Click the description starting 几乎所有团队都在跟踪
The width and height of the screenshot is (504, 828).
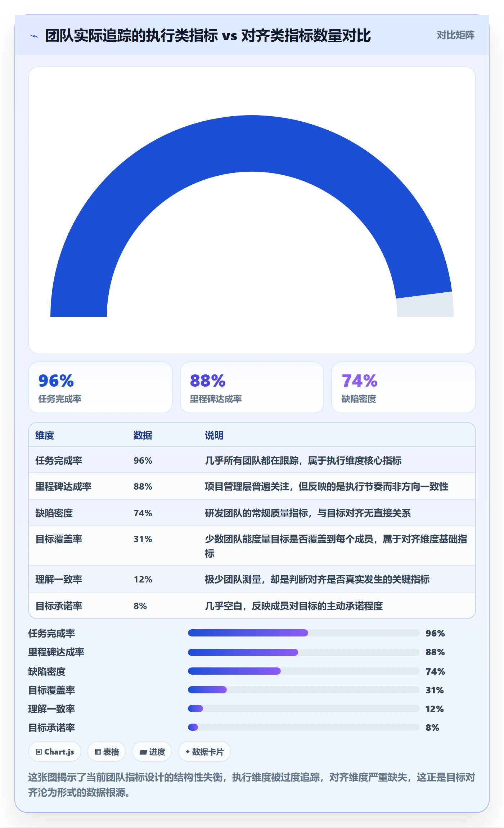(x=303, y=460)
